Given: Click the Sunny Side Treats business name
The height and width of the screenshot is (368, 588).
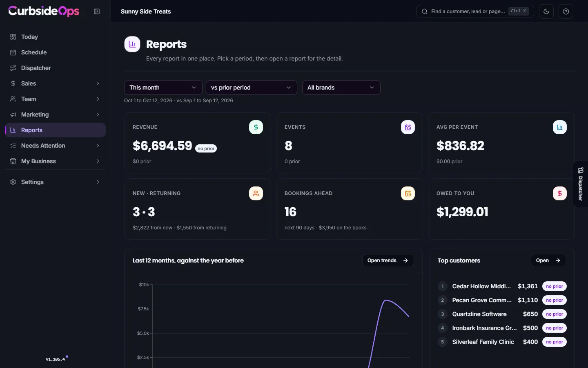Looking at the screenshot, I should click(146, 11).
